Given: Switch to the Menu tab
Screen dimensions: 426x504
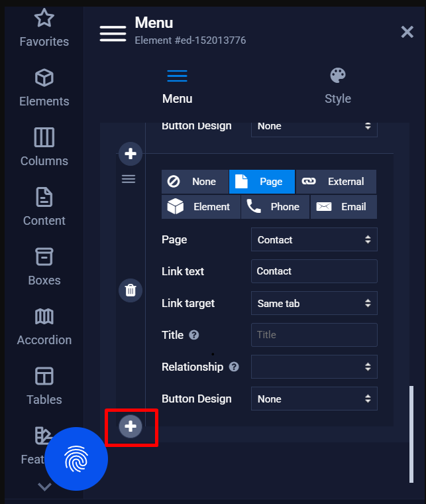Looking at the screenshot, I should click(177, 86).
